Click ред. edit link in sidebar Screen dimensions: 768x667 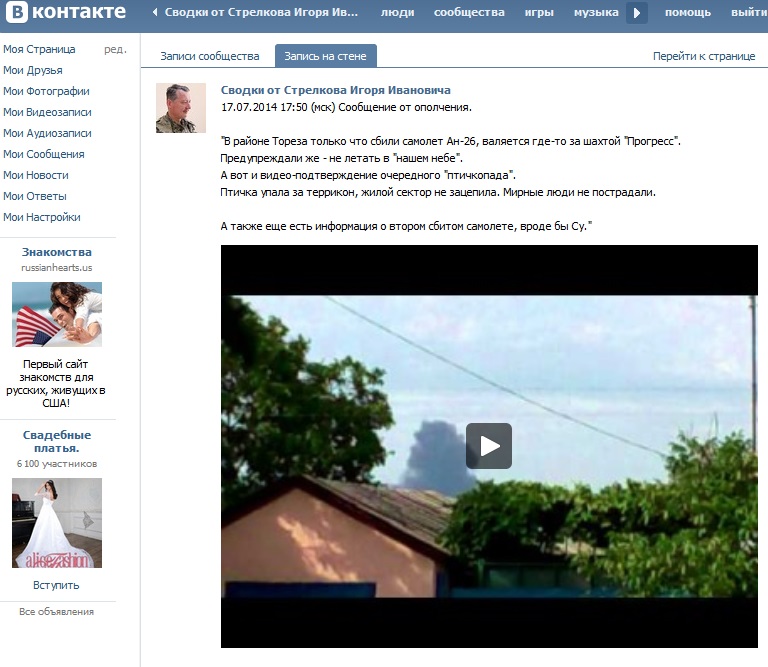tap(115, 49)
